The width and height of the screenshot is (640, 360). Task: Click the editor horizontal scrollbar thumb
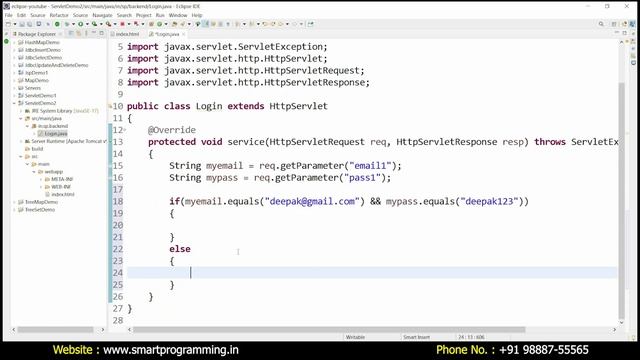coord(329,329)
